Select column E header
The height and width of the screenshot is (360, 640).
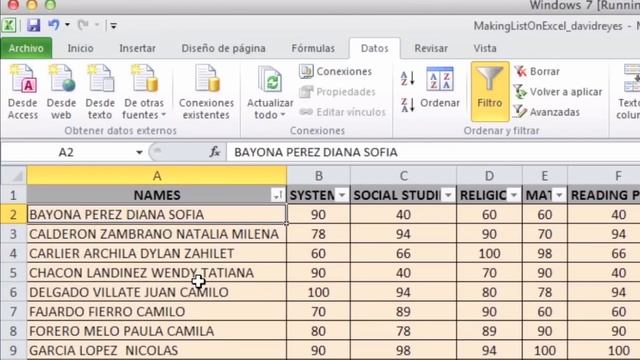[x=544, y=176]
